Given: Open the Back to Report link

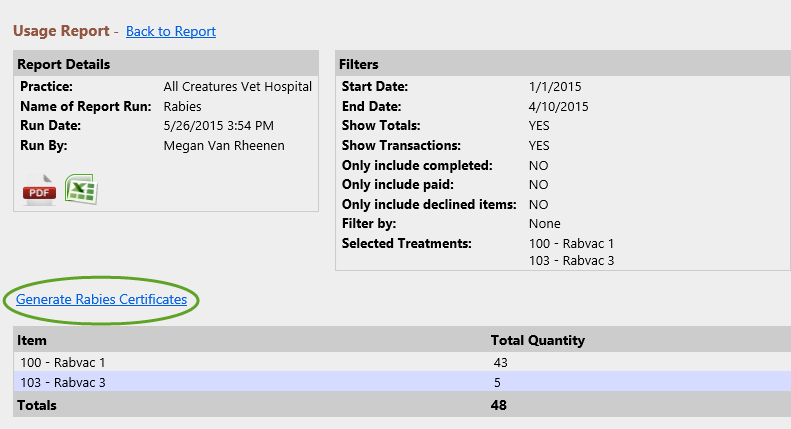Looking at the screenshot, I should pyautogui.click(x=171, y=31).
